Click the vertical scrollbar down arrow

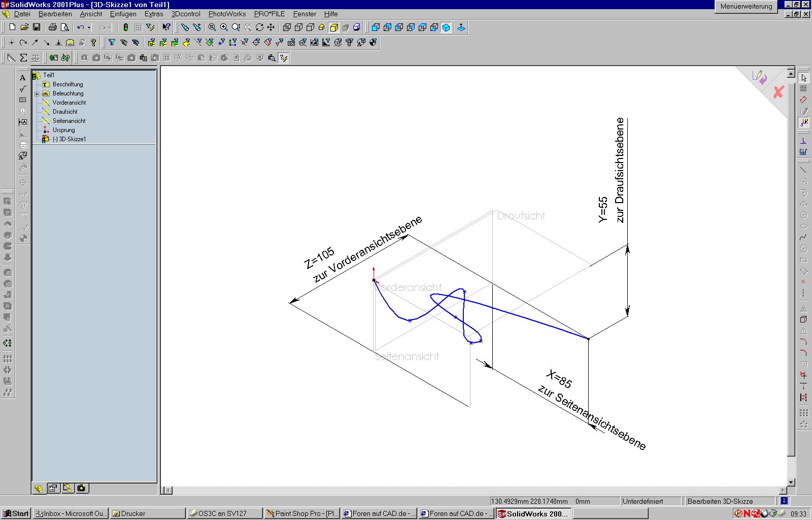791,482
